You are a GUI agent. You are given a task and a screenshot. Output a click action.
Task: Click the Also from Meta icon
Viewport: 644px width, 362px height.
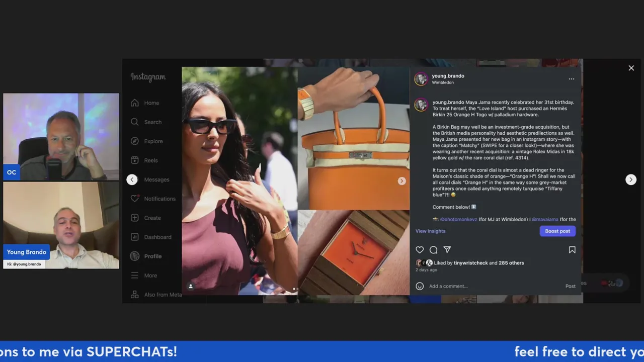tap(134, 294)
